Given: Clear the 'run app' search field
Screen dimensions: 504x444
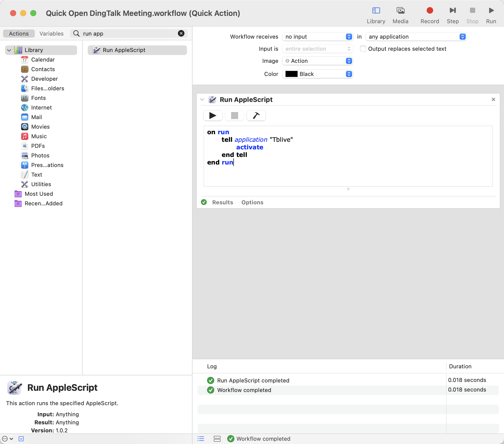Looking at the screenshot, I should pos(181,34).
